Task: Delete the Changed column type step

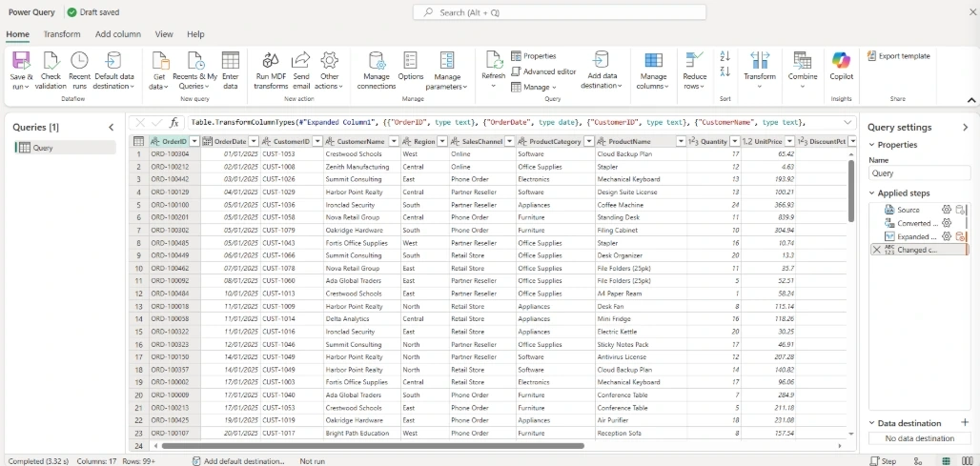Action: (876, 250)
